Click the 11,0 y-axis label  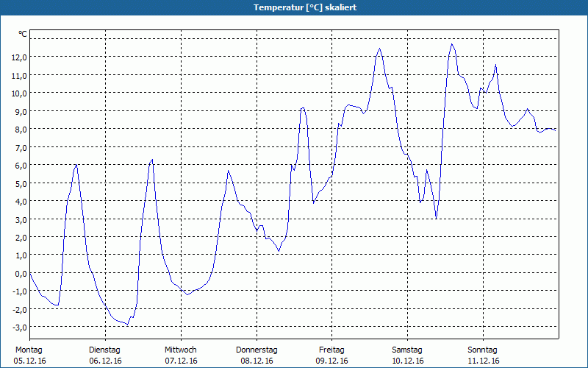[19, 75]
